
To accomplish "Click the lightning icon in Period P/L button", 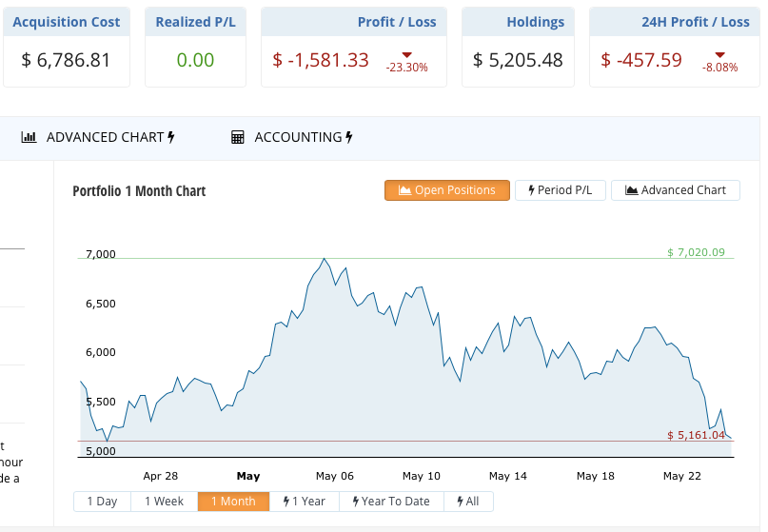I will [x=531, y=190].
